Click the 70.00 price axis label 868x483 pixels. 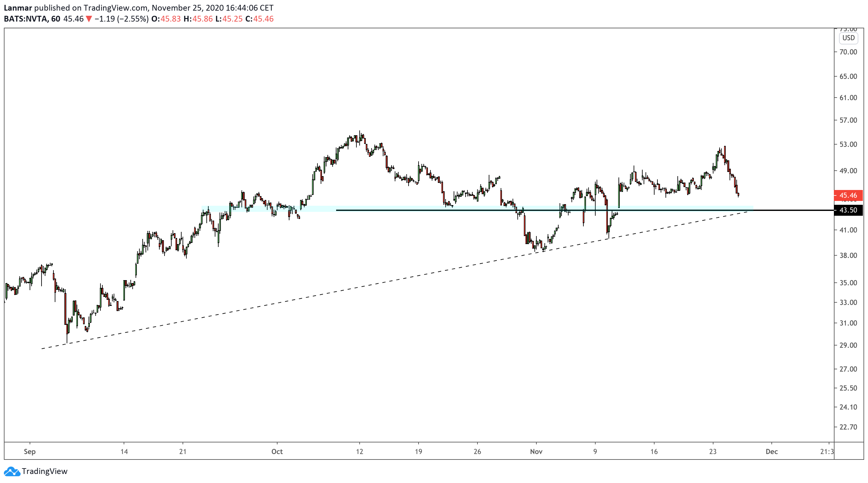(x=848, y=52)
